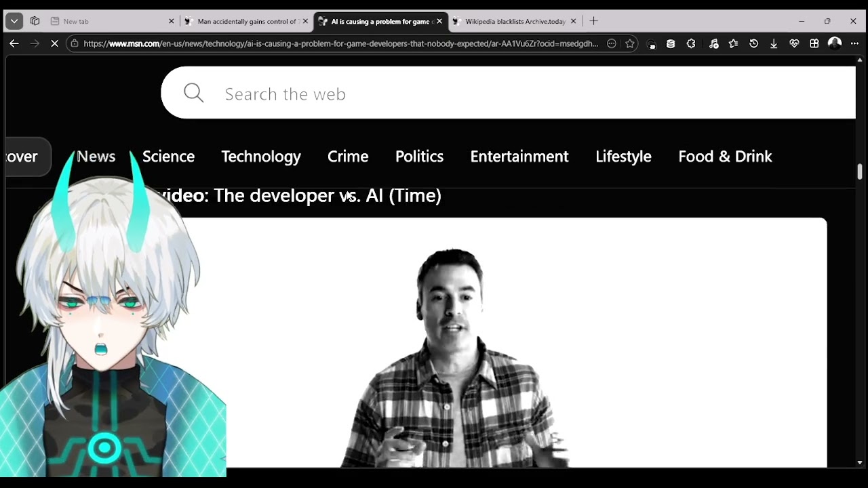Image resolution: width=868 pixels, height=488 pixels.
Task: Stop loading the current page
Action: coord(55,43)
